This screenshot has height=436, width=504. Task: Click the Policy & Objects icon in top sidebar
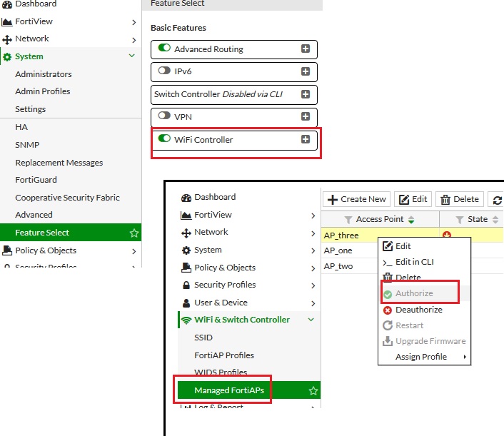click(x=6, y=250)
